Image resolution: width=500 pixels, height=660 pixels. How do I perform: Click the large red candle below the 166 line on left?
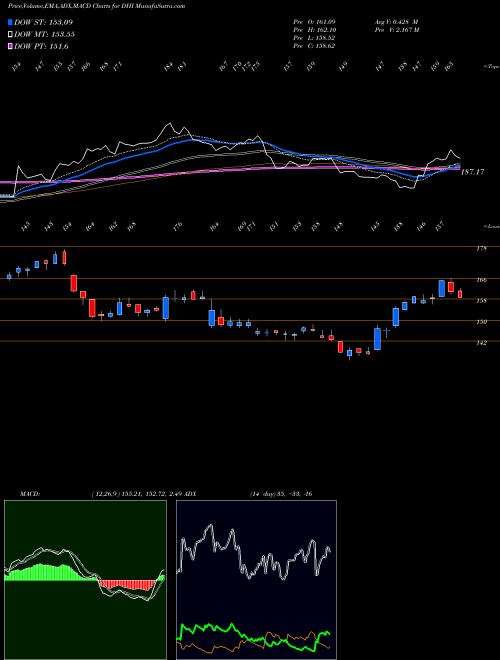click(x=73, y=283)
